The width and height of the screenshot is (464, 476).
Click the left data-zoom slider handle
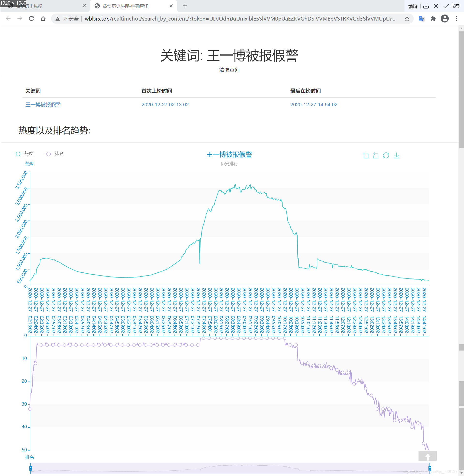coord(30,468)
